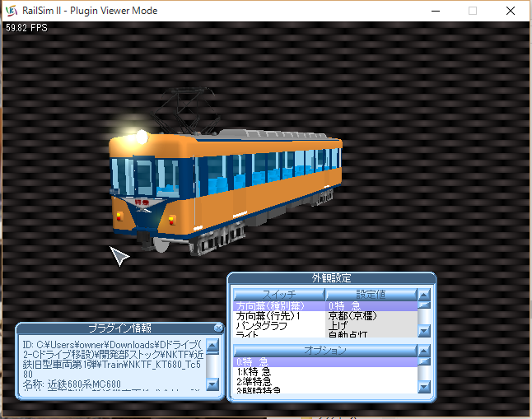Click scrollbar thumb of スイッチ list
The height and width of the screenshot is (419, 532).
424,305
